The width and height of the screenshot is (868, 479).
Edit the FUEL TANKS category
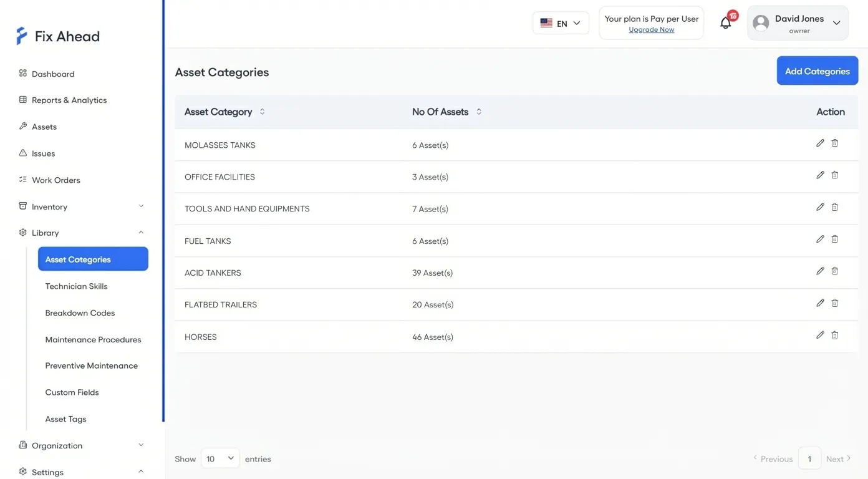click(x=820, y=239)
